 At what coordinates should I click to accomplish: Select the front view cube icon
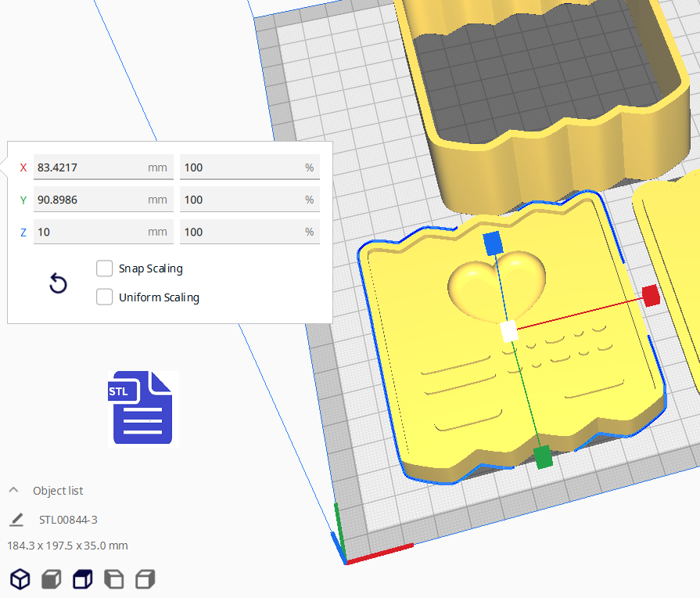51,579
